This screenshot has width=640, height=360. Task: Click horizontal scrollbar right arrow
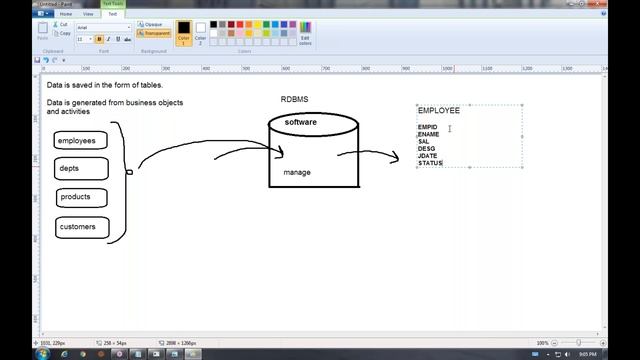pyautogui.click(x=598, y=334)
